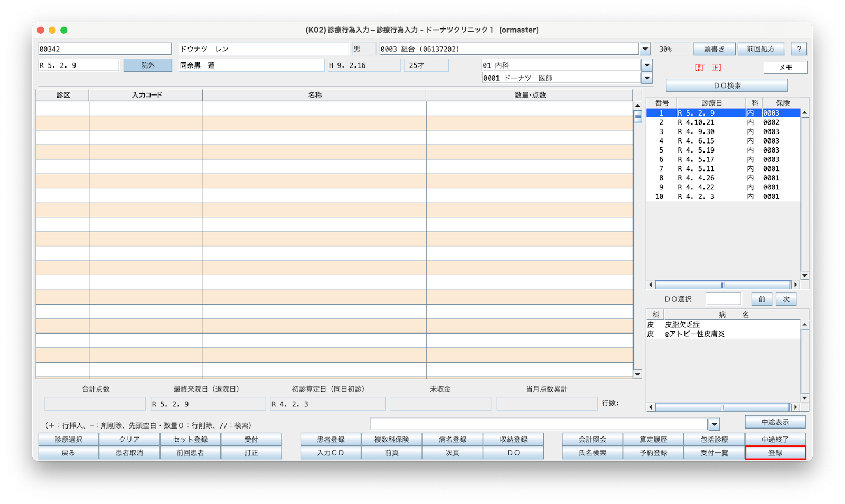Click the 戻る button
The width and height of the screenshot is (845, 504).
pyautogui.click(x=68, y=453)
